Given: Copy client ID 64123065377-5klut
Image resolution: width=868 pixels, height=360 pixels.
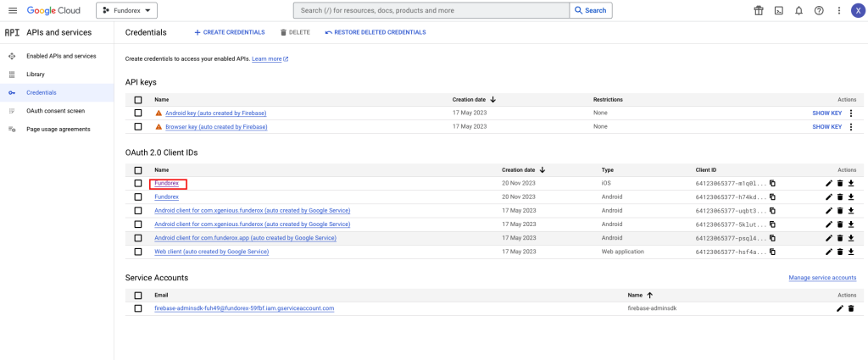Looking at the screenshot, I should point(772,224).
